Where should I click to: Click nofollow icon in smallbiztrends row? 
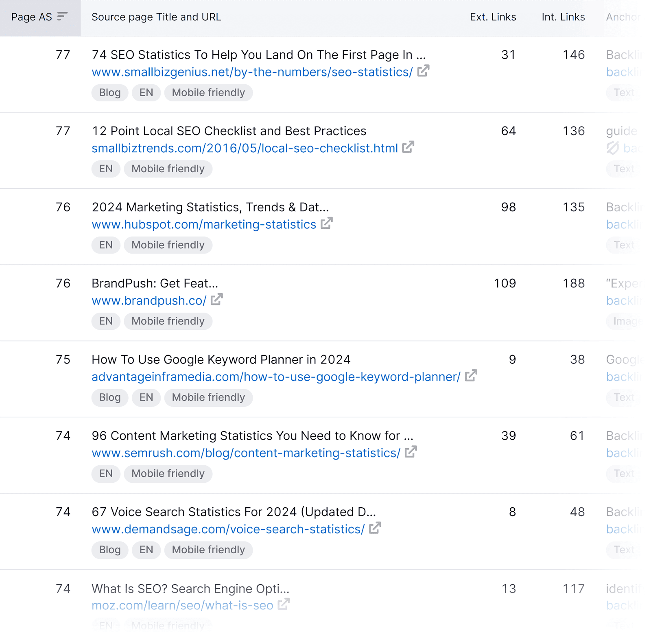coord(613,148)
